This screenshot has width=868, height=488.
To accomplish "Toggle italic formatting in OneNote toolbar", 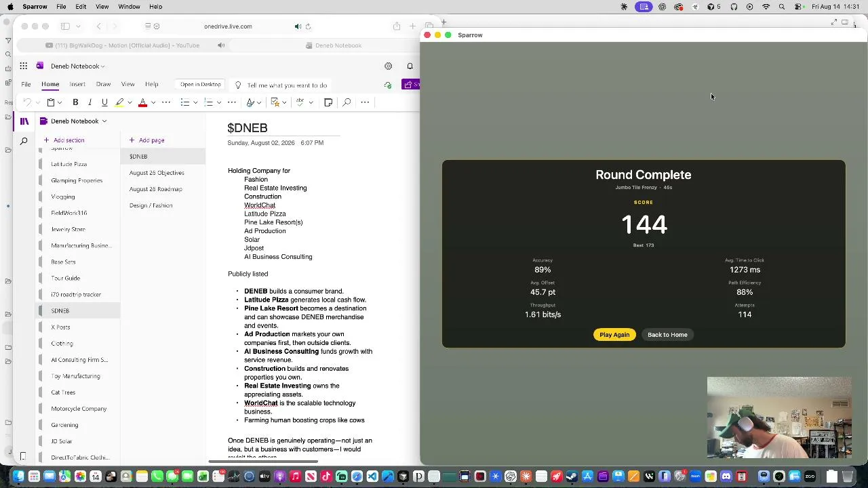I will 90,102.
